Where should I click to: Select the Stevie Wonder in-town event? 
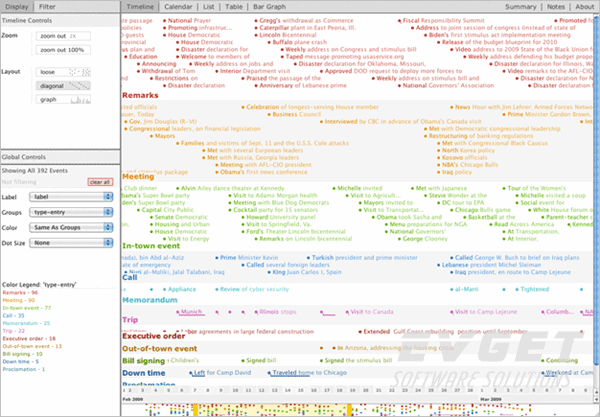pyautogui.click(x=456, y=195)
